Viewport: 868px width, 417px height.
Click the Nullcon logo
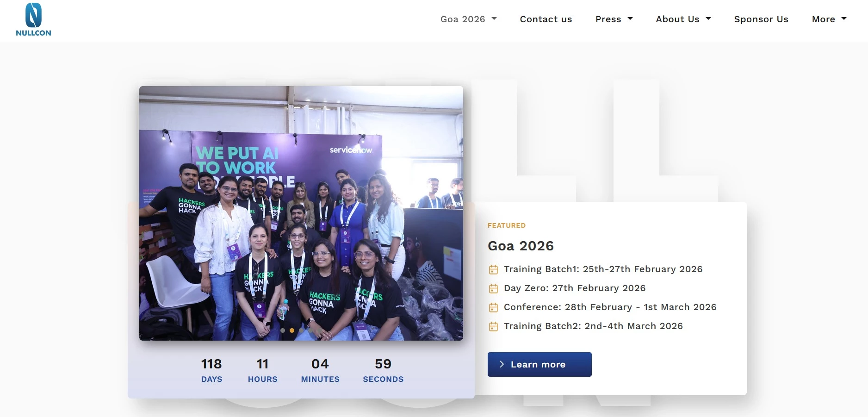pos(33,19)
